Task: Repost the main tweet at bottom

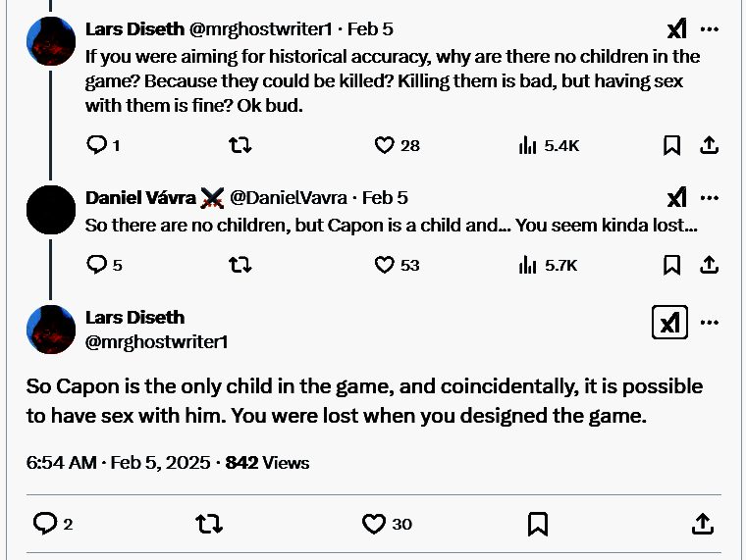Action: point(208,524)
